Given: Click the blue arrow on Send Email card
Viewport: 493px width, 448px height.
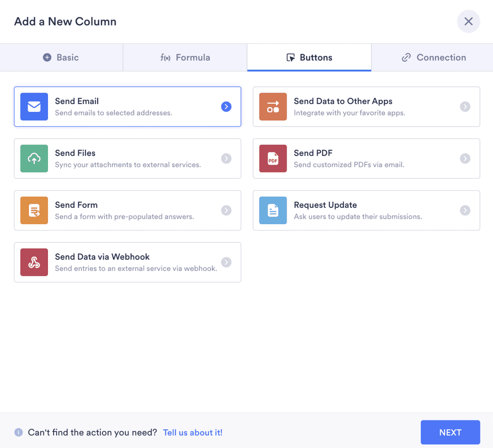Looking at the screenshot, I should tap(226, 107).
